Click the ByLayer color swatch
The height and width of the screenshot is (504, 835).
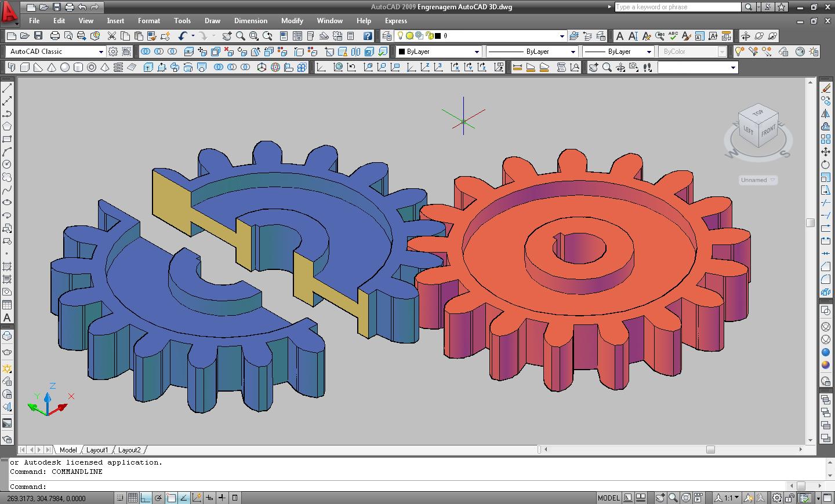(401, 51)
